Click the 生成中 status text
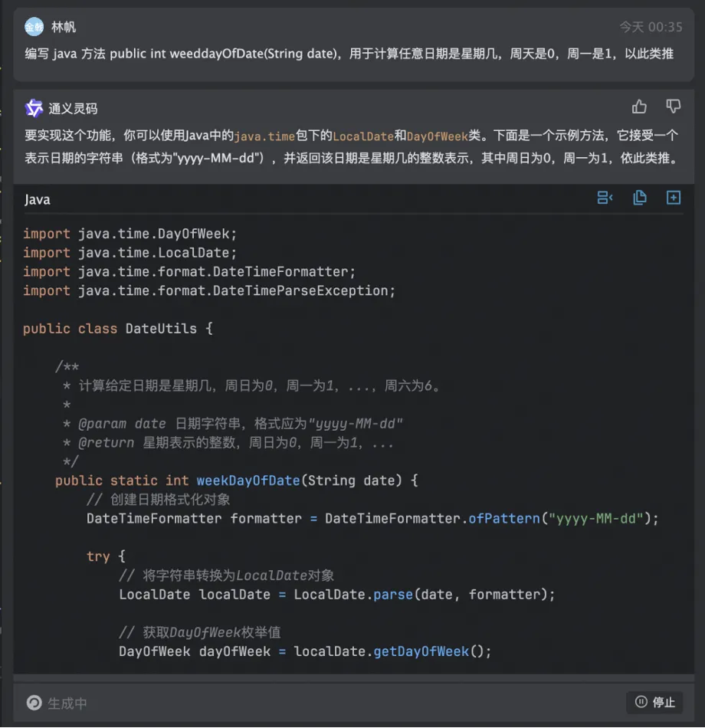This screenshot has height=728, width=705. tap(67, 703)
